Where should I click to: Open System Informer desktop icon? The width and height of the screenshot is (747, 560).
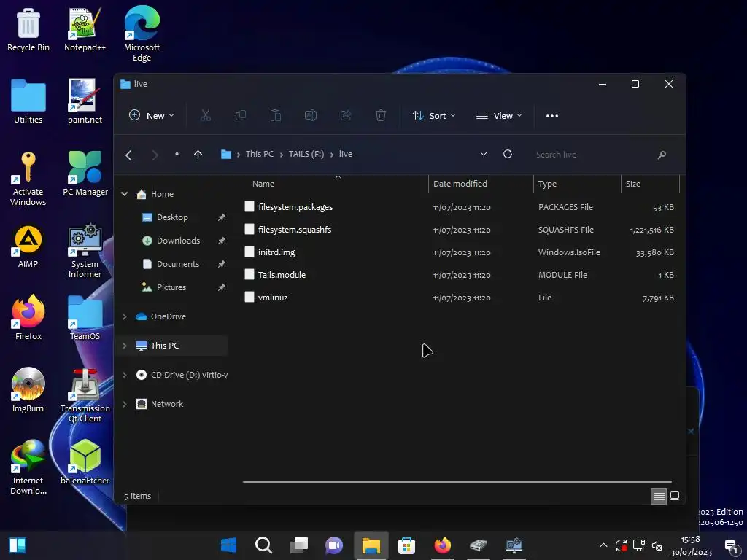point(85,251)
